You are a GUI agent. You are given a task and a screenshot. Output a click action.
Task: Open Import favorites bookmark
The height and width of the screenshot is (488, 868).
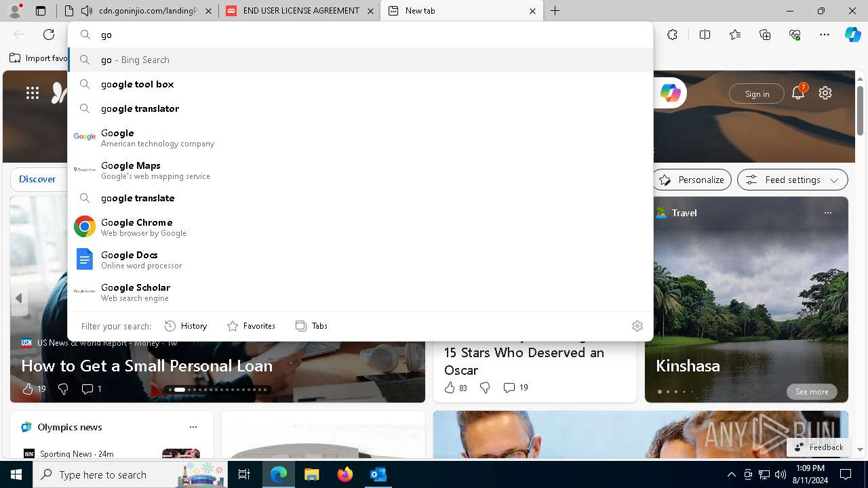coord(39,58)
